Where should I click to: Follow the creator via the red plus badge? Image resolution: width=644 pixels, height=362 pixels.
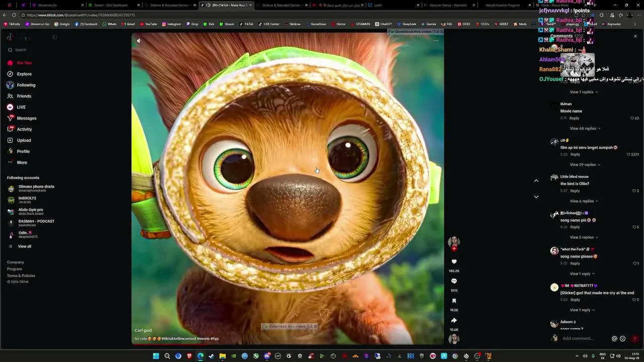click(454, 248)
